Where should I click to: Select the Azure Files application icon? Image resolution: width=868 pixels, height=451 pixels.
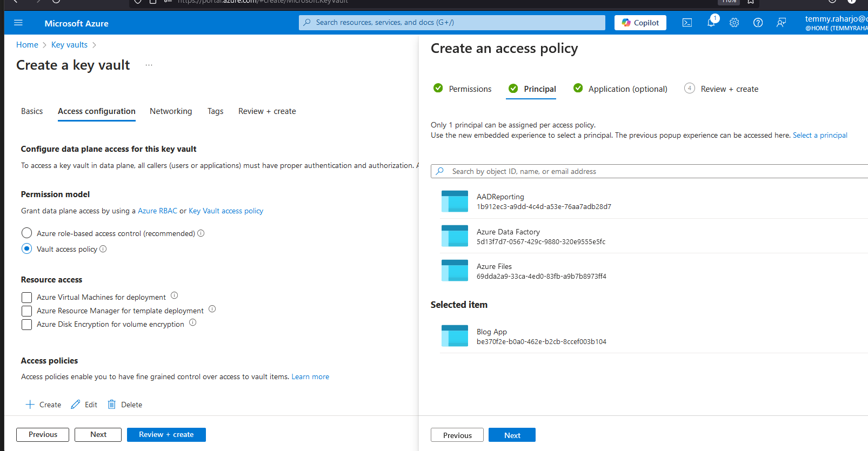tap(455, 271)
